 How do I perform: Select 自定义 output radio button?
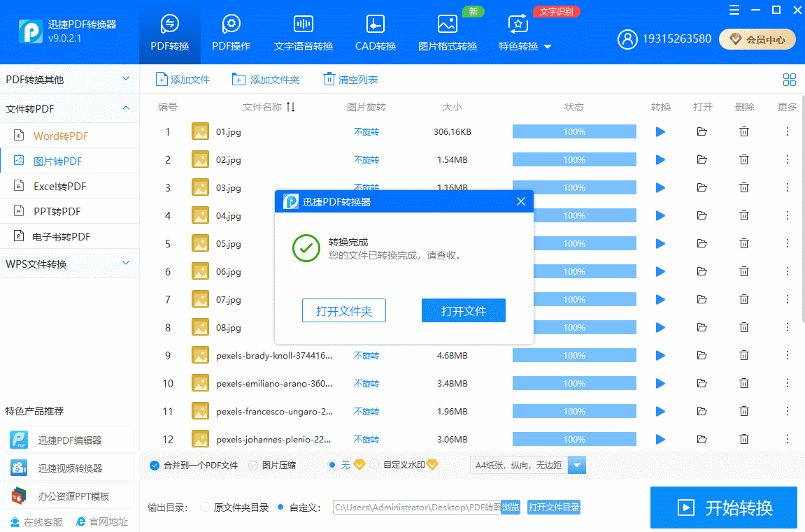(280, 508)
